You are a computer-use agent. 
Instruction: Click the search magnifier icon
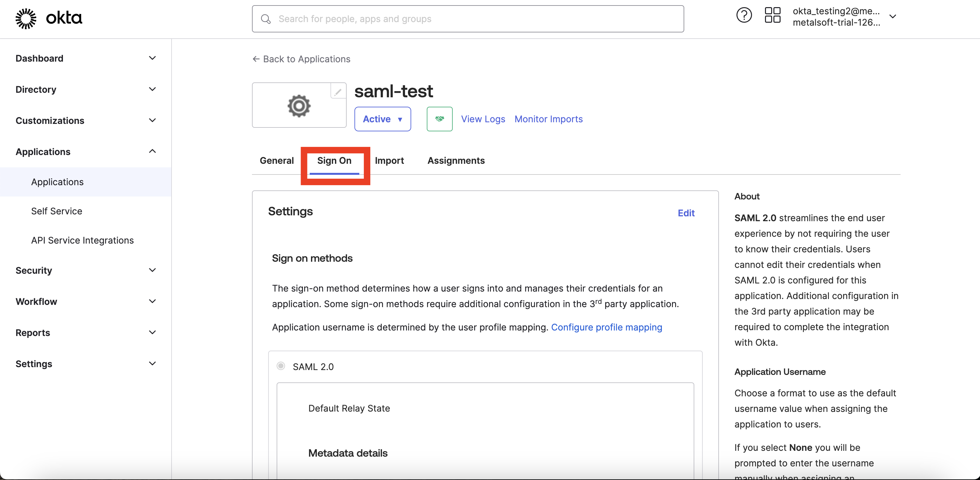[x=266, y=19]
